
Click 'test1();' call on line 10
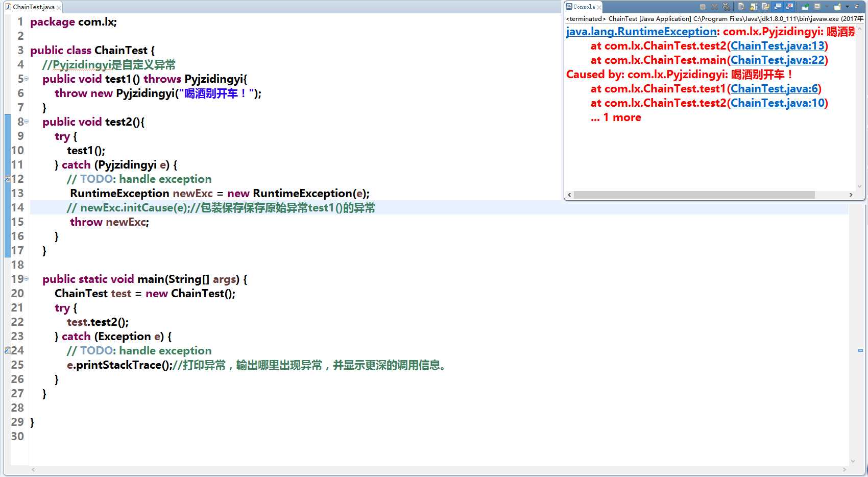point(86,151)
